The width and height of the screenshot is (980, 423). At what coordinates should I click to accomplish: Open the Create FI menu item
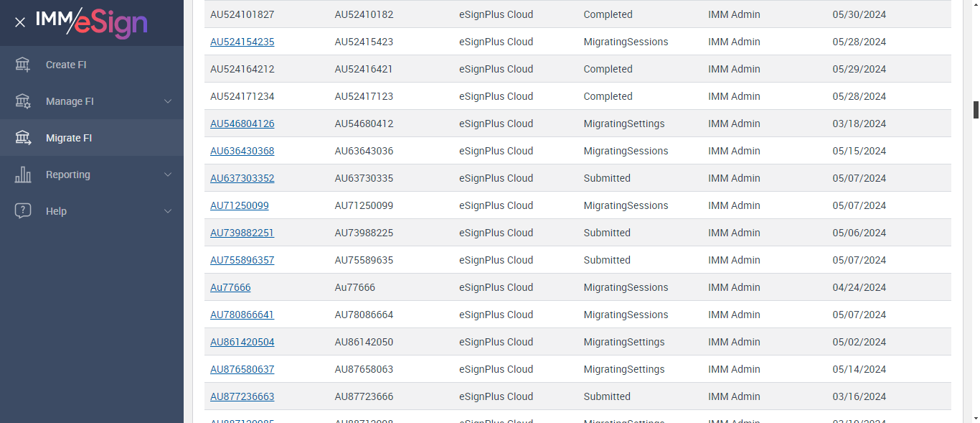coord(66,65)
